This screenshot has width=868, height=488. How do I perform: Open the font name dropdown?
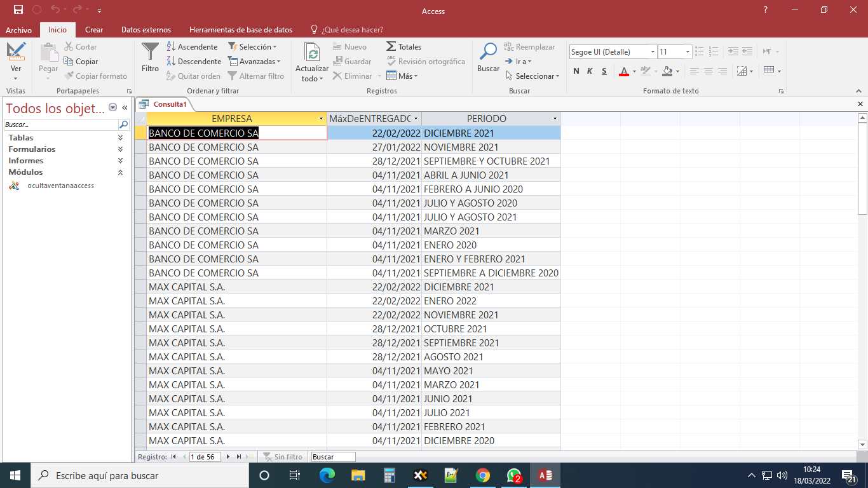(x=653, y=52)
